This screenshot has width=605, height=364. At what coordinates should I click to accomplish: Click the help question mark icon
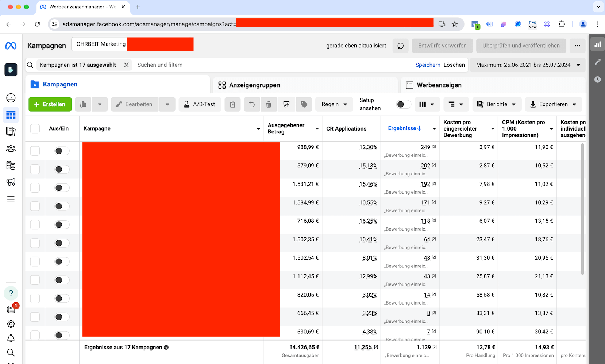click(x=11, y=293)
